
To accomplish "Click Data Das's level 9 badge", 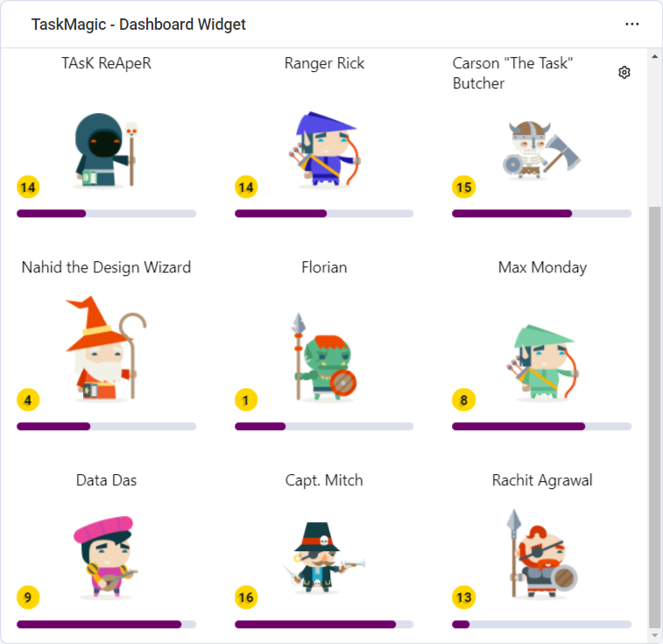I will point(28,597).
